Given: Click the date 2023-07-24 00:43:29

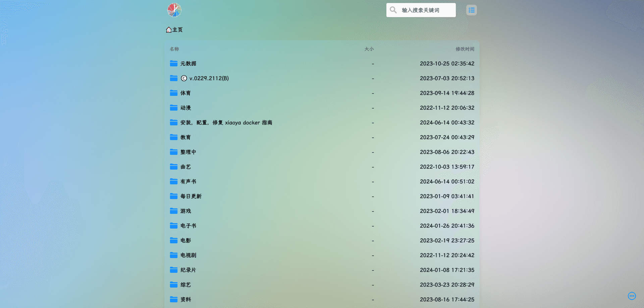Looking at the screenshot, I should click(447, 137).
